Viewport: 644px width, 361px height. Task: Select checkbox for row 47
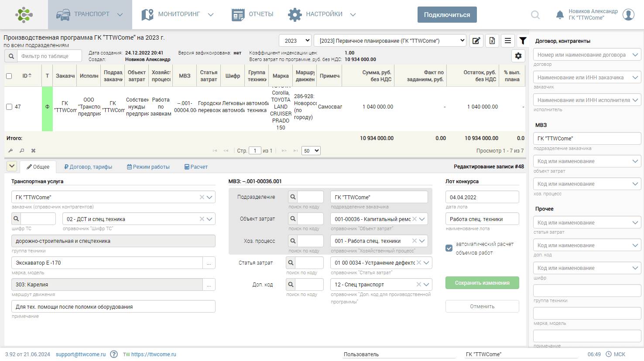[9, 106]
